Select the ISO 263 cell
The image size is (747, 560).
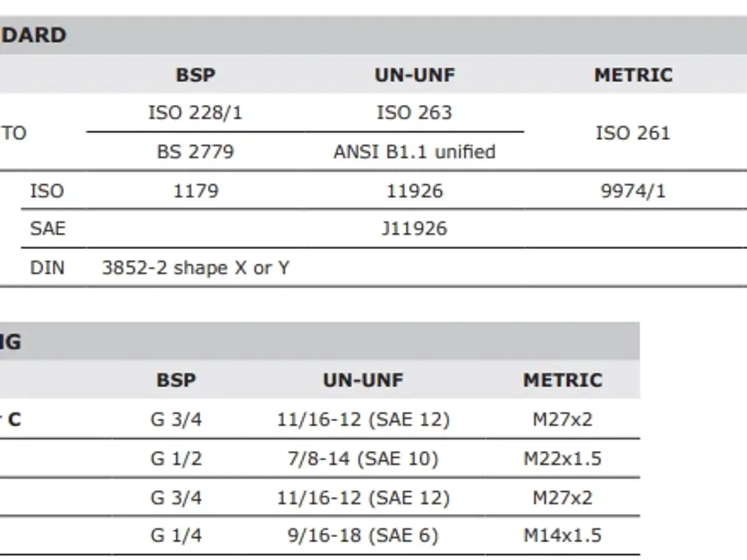pos(414,112)
